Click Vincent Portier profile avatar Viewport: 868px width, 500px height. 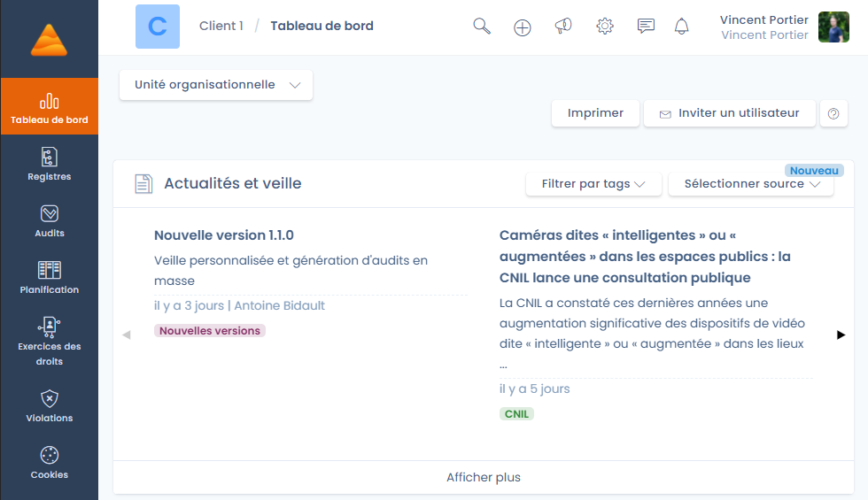tap(833, 27)
